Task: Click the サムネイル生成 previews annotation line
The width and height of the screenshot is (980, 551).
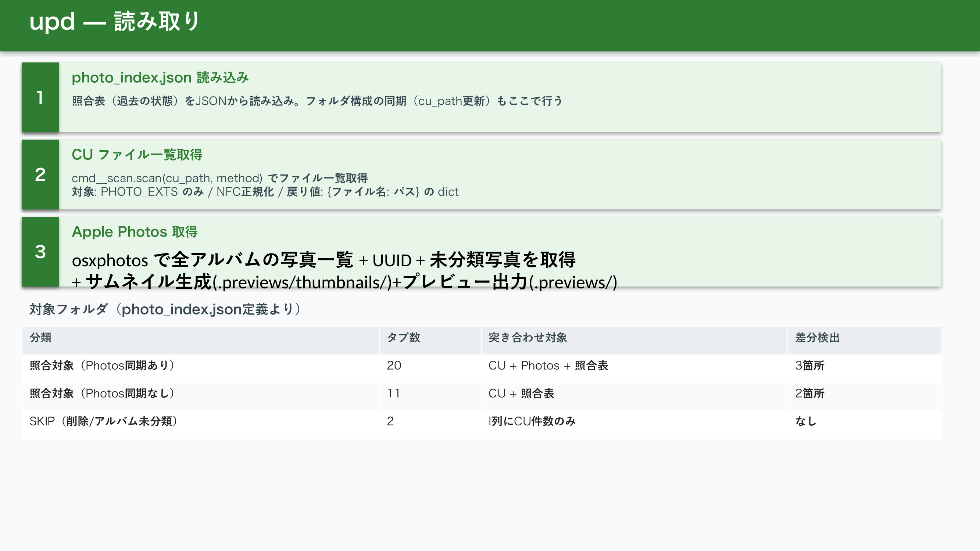Action: (344, 282)
